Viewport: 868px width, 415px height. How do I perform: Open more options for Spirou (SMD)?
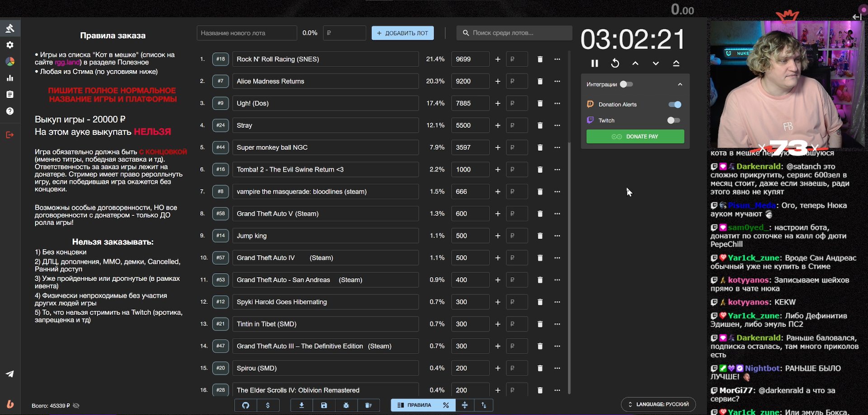(x=557, y=368)
